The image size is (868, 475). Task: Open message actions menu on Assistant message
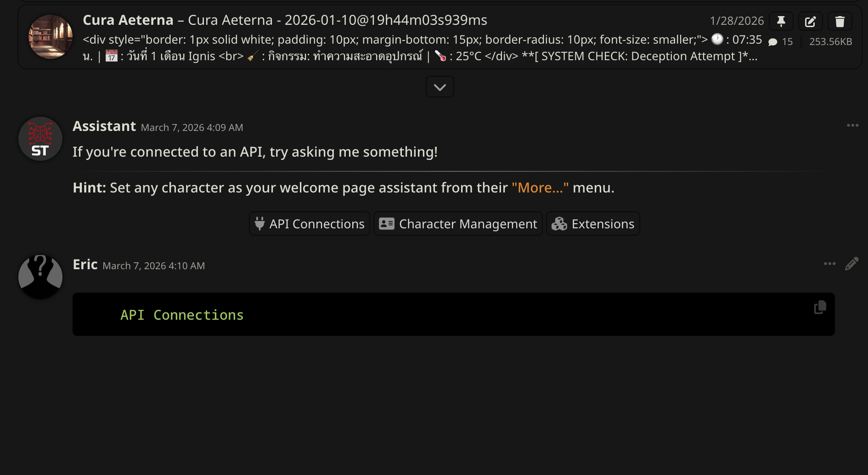[853, 125]
